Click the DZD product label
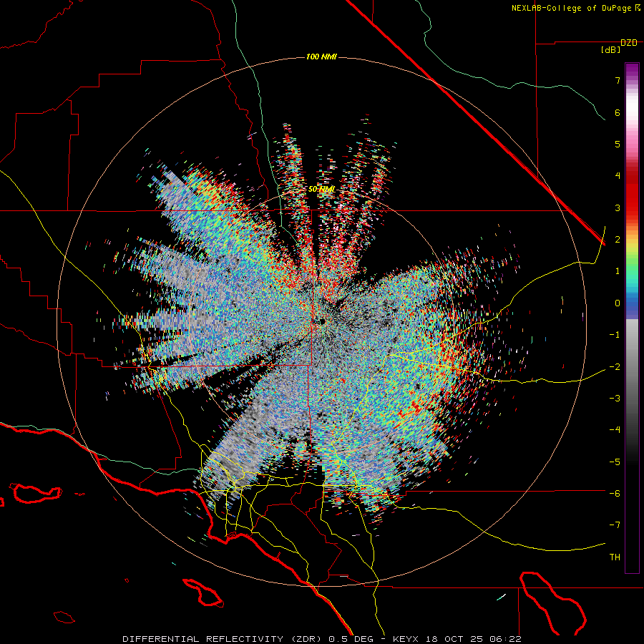The height and width of the screenshot is (644, 644). point(629,43)
